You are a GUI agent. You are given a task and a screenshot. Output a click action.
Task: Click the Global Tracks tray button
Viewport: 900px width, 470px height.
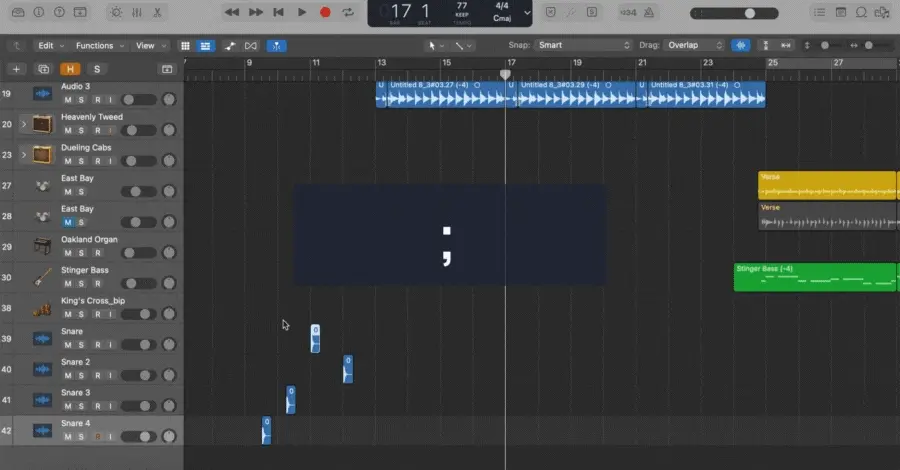(x=167, y=69)
